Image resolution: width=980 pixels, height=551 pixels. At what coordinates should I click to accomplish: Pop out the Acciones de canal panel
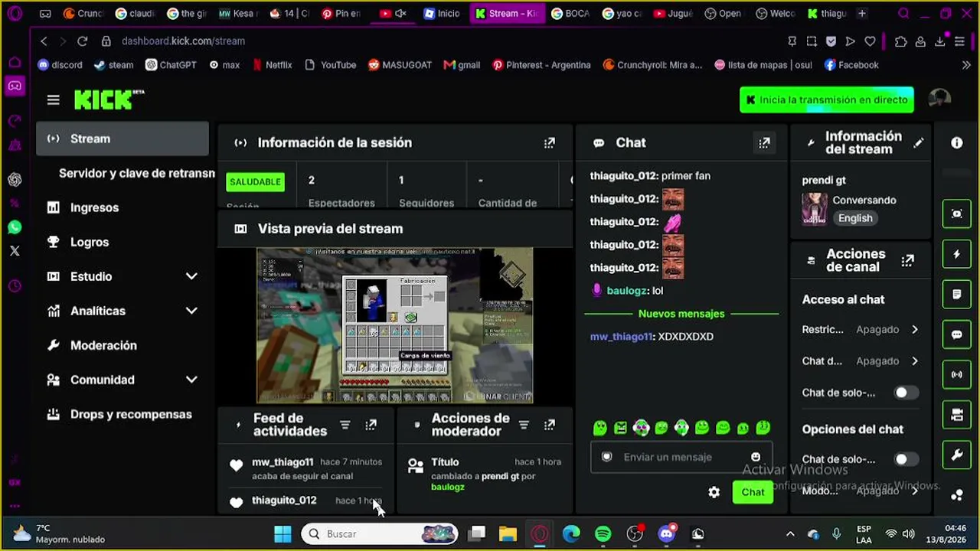[907, 261]
